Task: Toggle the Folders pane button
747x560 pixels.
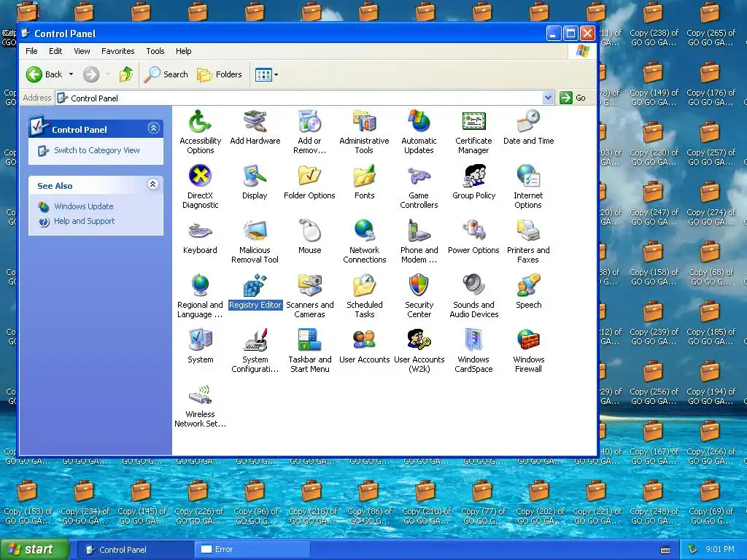Action: [220, 74]
